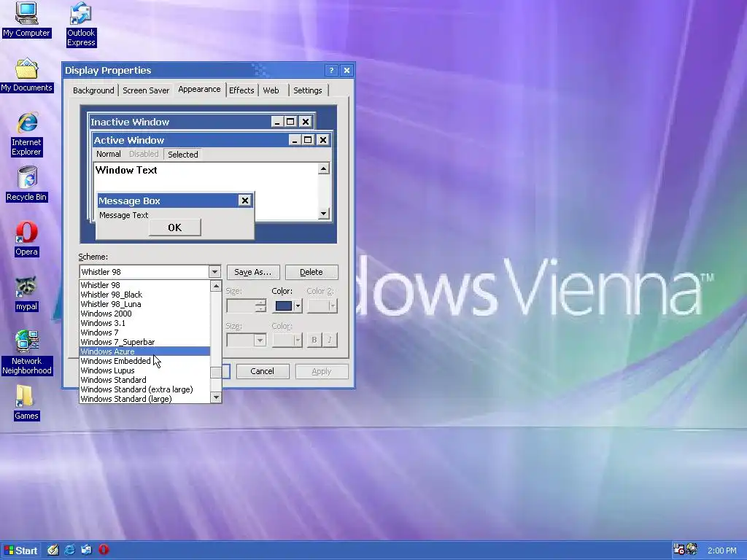Click the Inactive Window title bar preview
The width and height of the screenshot is (747, 560).
coord(201,122)
